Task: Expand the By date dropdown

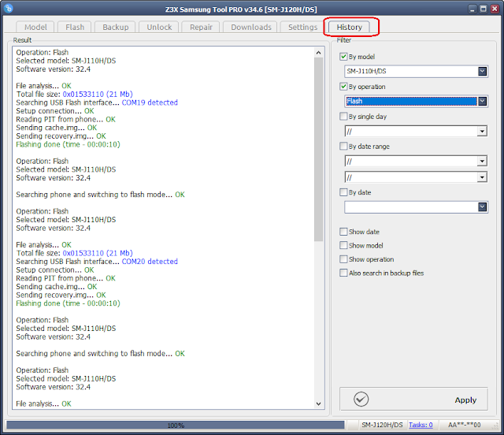Action: [482, 207]
